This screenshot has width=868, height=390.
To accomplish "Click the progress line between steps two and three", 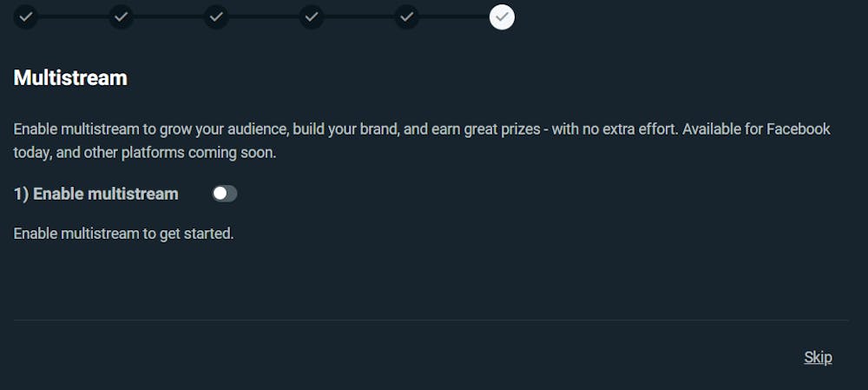I will [168, 17].
